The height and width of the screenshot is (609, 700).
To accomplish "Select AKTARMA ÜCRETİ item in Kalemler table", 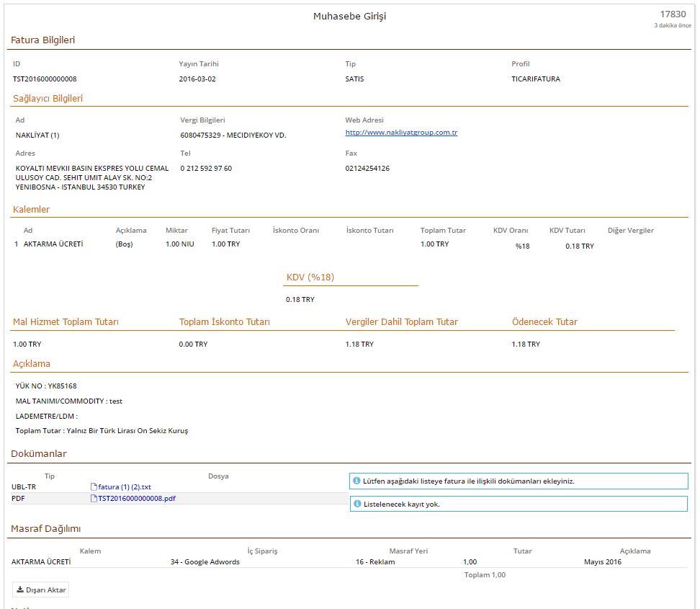I will pos(53,244).
